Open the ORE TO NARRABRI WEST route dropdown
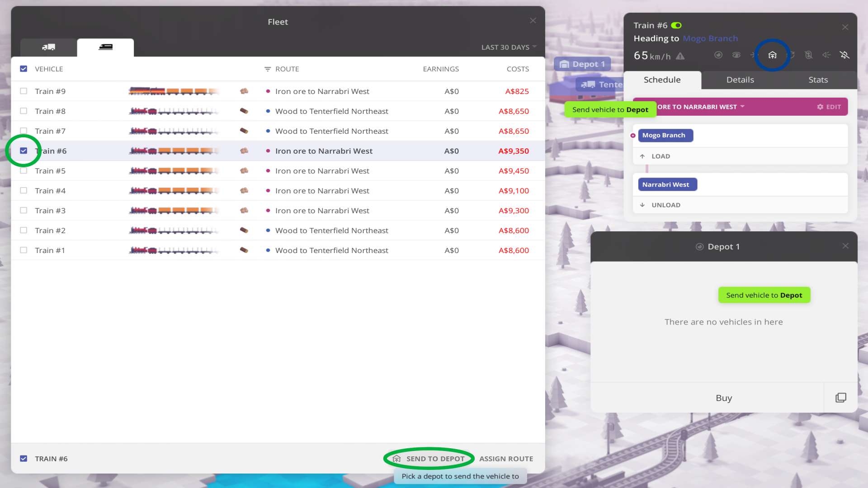Viewport: 868px width, 488px height. 701,107
